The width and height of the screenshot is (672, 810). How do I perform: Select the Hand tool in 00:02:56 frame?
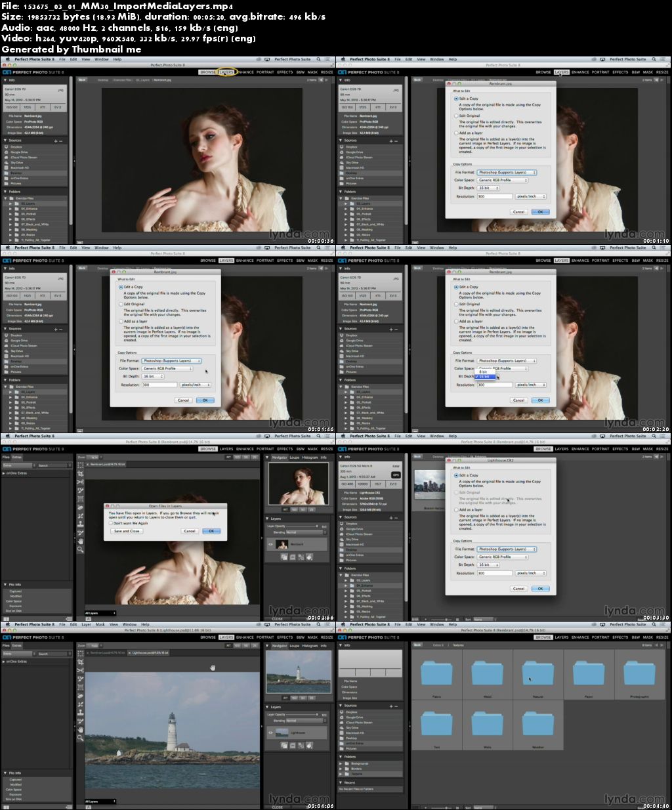pos(80,541)
